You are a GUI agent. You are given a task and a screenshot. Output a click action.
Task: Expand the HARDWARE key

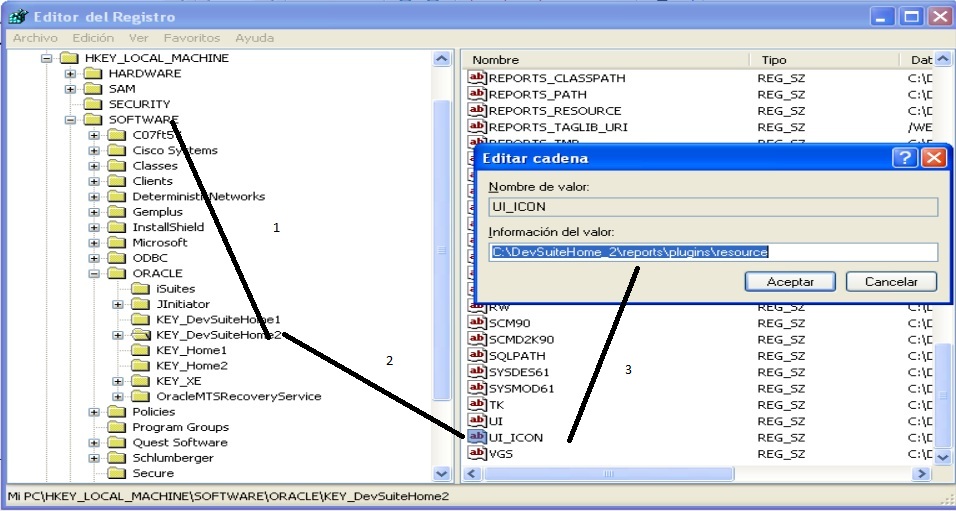(x=71, y=74)
